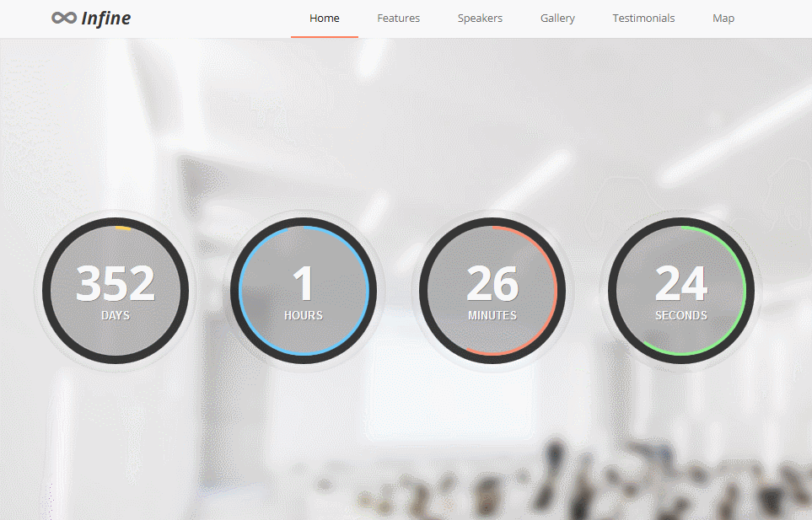Click the 1 hours countdown number

[304, 283]
